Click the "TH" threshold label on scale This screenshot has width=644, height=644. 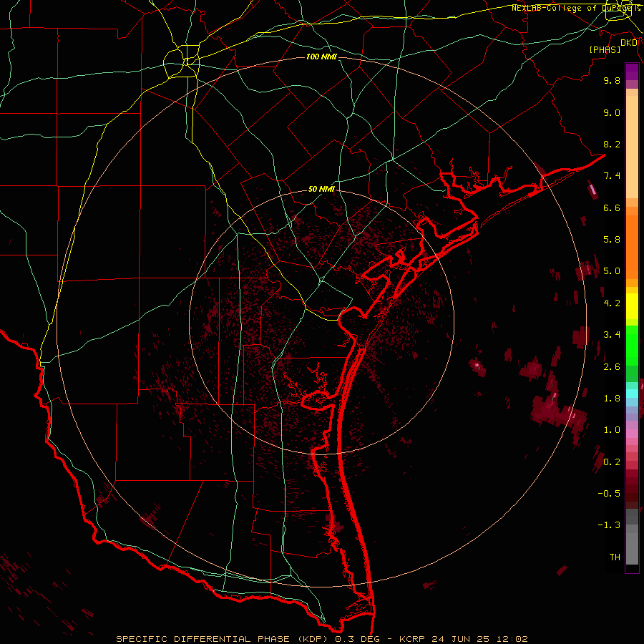(615, 557)
